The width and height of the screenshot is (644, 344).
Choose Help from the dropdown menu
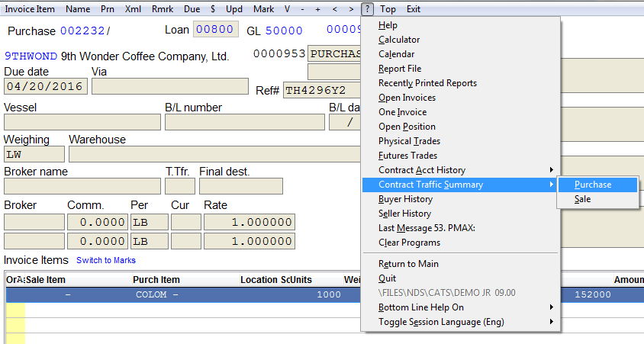pyautogui.click(x=460, y=25)
